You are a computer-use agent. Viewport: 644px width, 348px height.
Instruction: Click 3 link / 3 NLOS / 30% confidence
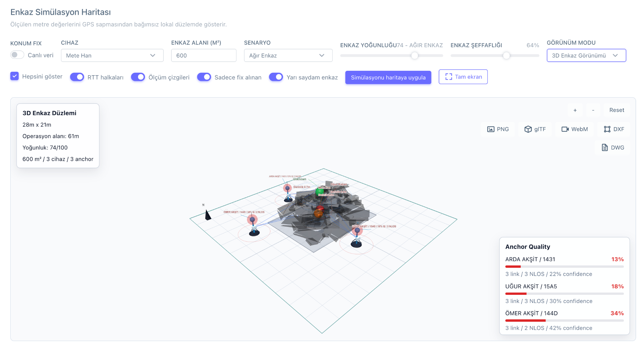coord(549,301)
